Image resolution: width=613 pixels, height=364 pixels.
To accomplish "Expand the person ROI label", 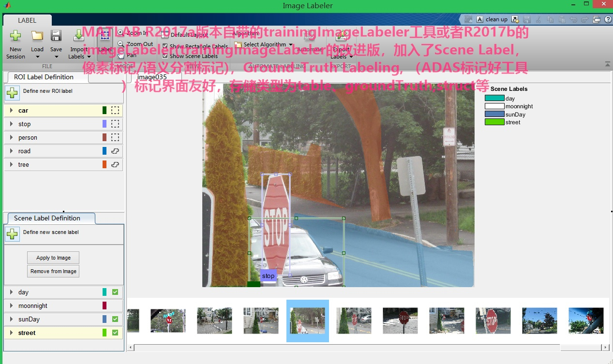I will point(11,137).
